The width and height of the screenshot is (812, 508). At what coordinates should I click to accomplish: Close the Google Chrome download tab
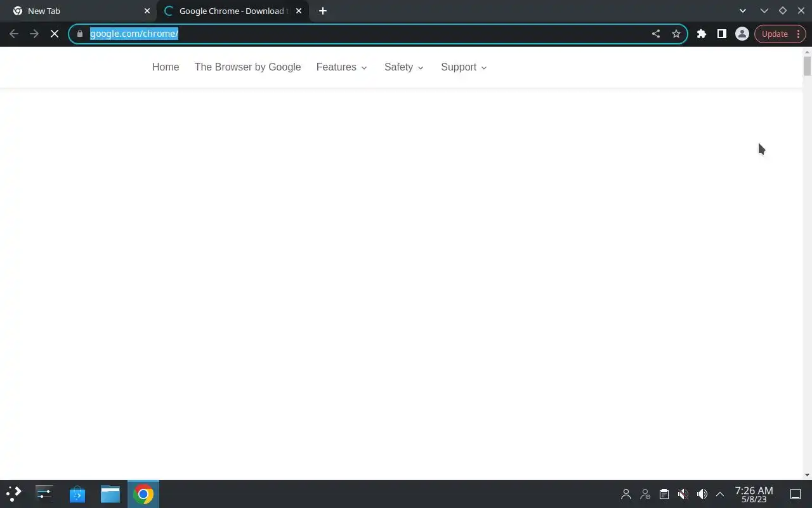pyautogui.click(x=299, y=11)
